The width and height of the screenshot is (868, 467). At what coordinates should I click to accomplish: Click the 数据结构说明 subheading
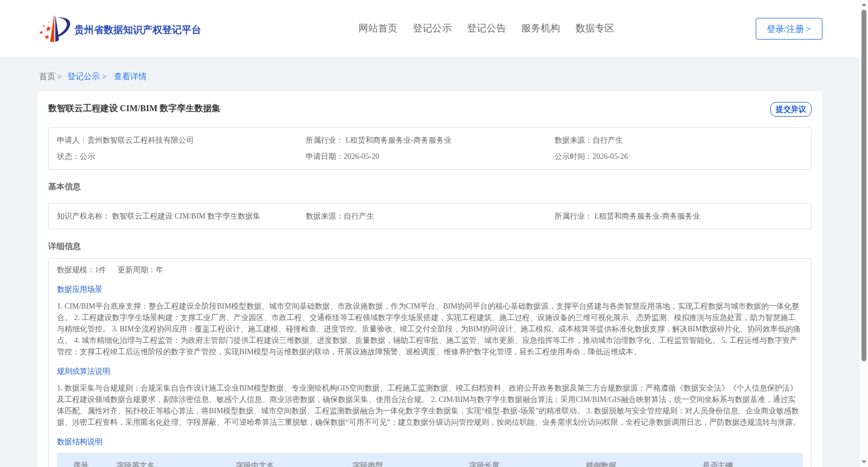pyautogui.click(x=80, y=442)
